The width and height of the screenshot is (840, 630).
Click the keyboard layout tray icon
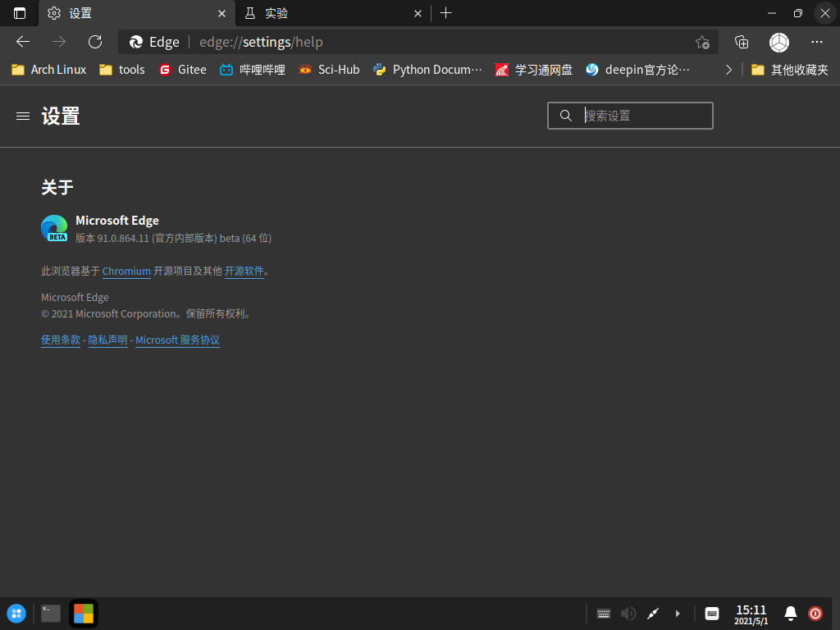tap(712, 614)
